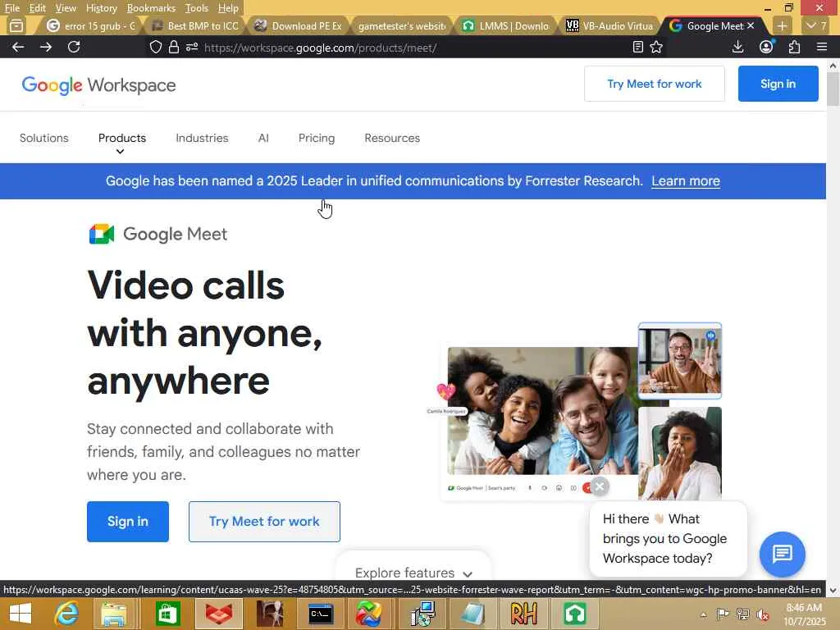
Task: Open the Action Center flag tray icon
Action: click(x=723, y=614)
